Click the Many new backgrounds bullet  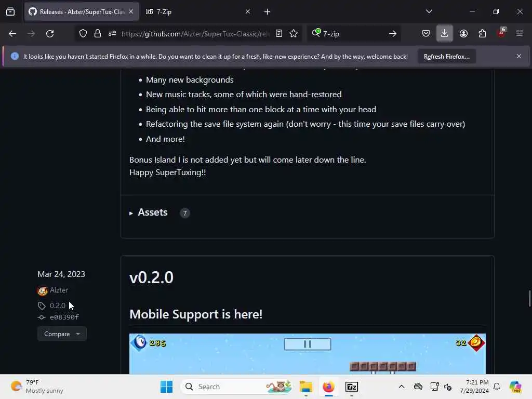pos(190,79)
